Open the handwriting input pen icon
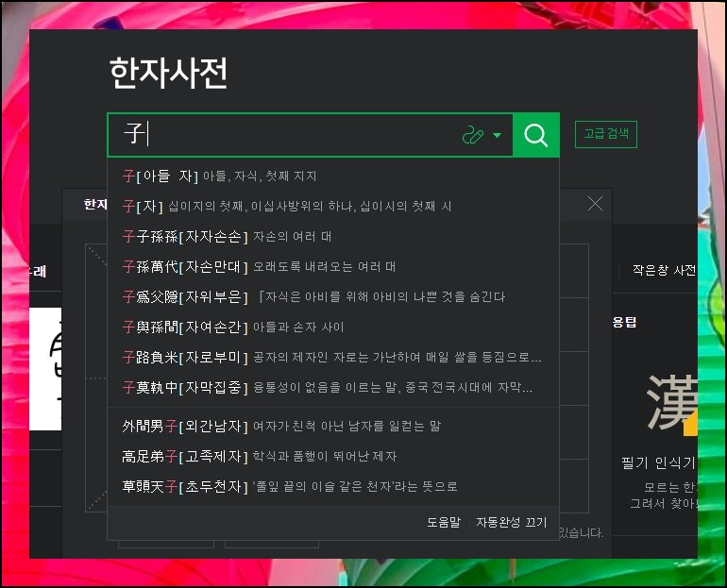 point(472,135)
